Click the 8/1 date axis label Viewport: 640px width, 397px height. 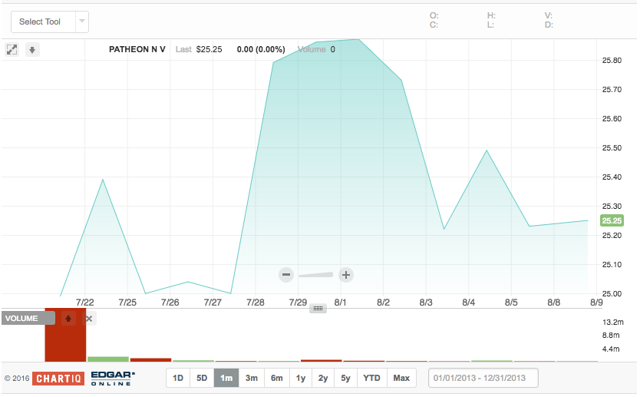coord(340,302)
